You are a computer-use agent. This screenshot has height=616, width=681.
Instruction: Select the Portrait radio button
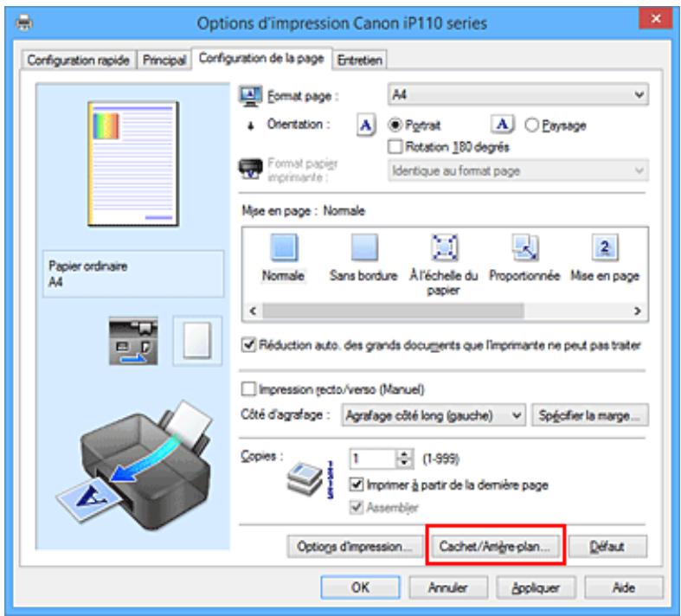pyautogui.click(x=395, y=125)
